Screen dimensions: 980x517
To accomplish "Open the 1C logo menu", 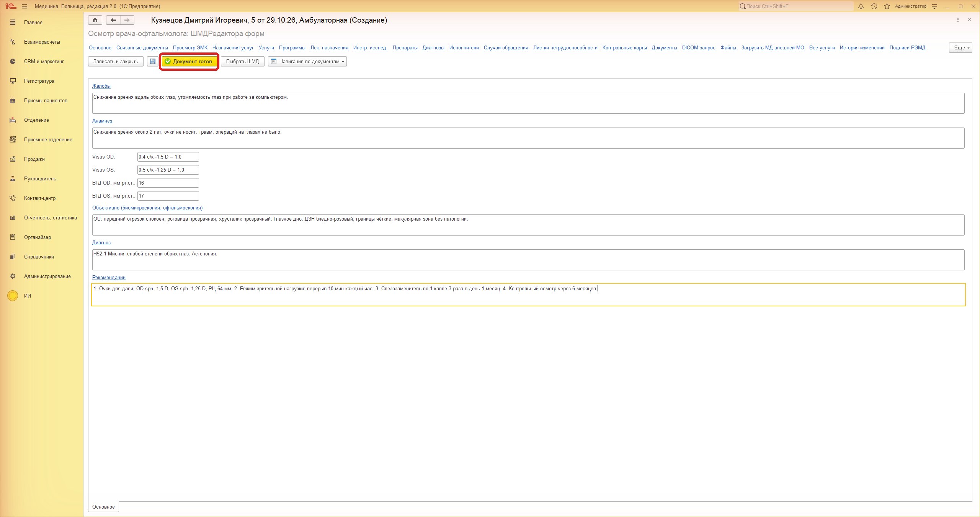I will click(11, 6).
